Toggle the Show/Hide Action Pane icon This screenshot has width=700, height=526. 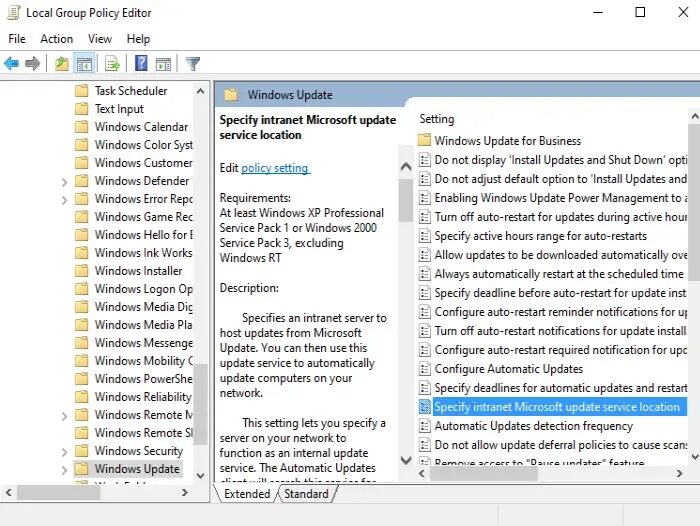click(x=163, y=64)
